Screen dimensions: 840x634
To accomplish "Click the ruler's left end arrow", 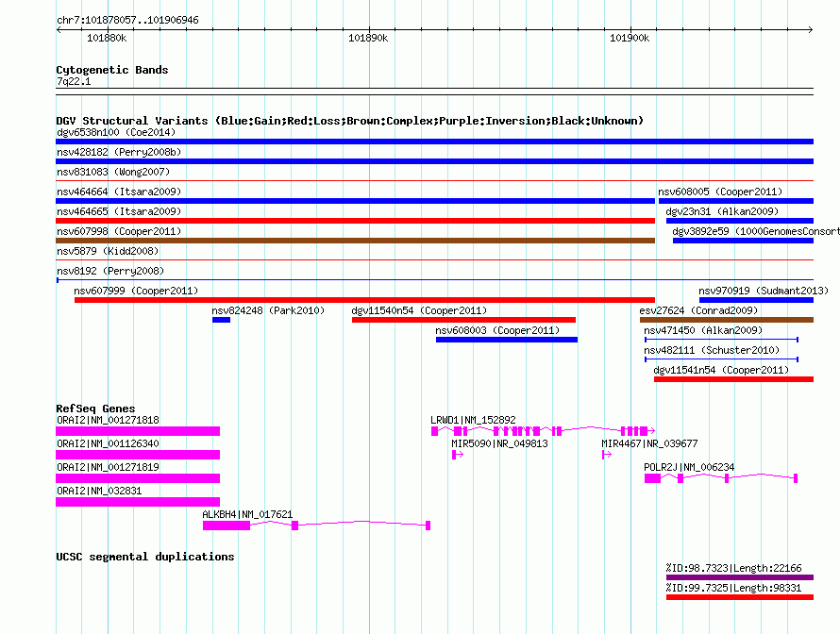I will point(59,29).
